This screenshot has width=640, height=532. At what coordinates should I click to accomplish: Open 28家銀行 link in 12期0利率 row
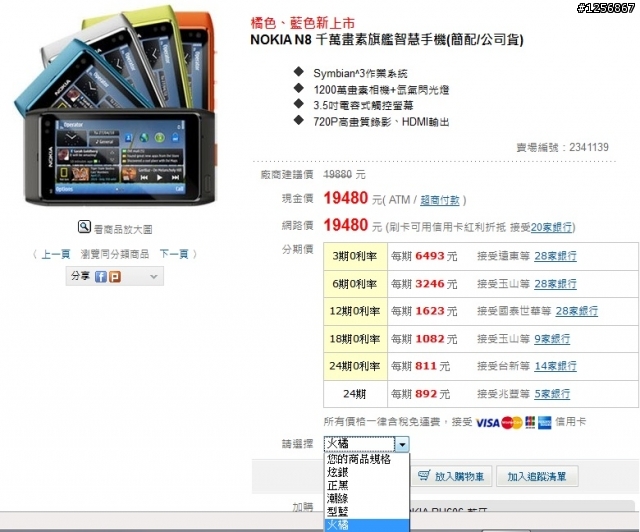pyautogui.click(x=576, y=311)
